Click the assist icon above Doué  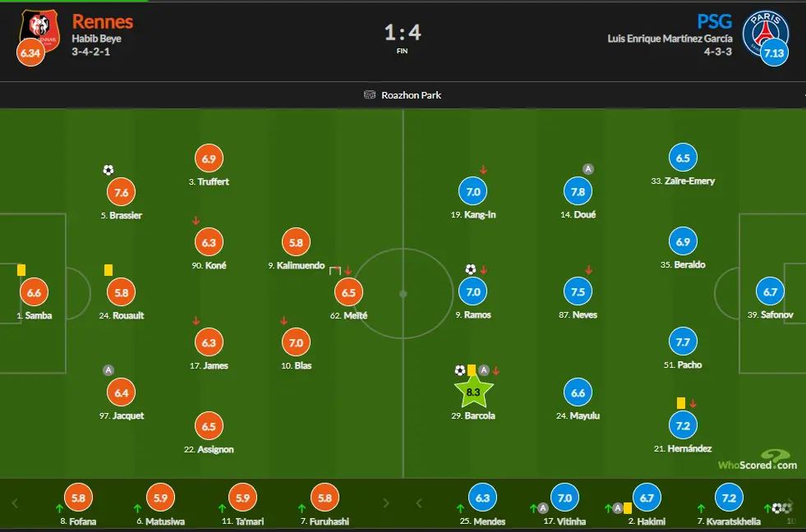[588, 169]
